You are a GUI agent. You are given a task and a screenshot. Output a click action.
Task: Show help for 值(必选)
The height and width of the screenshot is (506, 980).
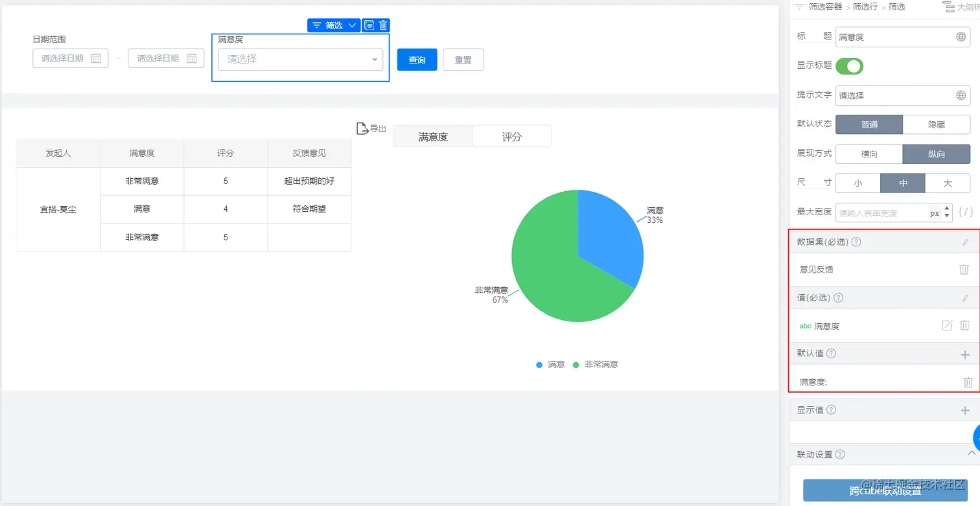point(838,298)
